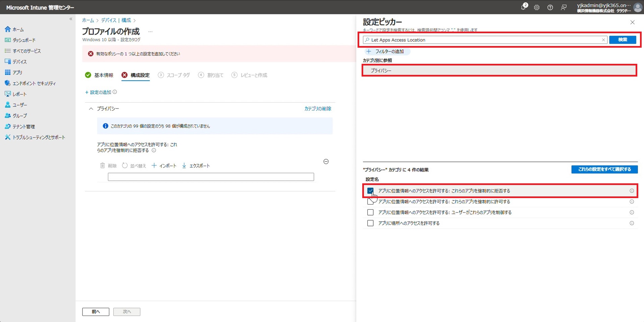This screenshot has width=644, height=322.
Task: Click the 前へ button
Action: point(96,312)
